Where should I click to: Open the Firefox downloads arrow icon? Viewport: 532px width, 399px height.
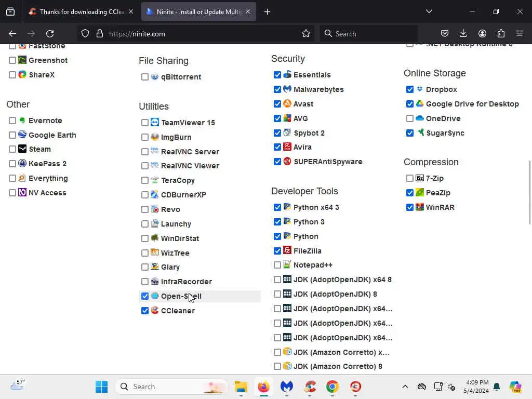click(463, 33)
